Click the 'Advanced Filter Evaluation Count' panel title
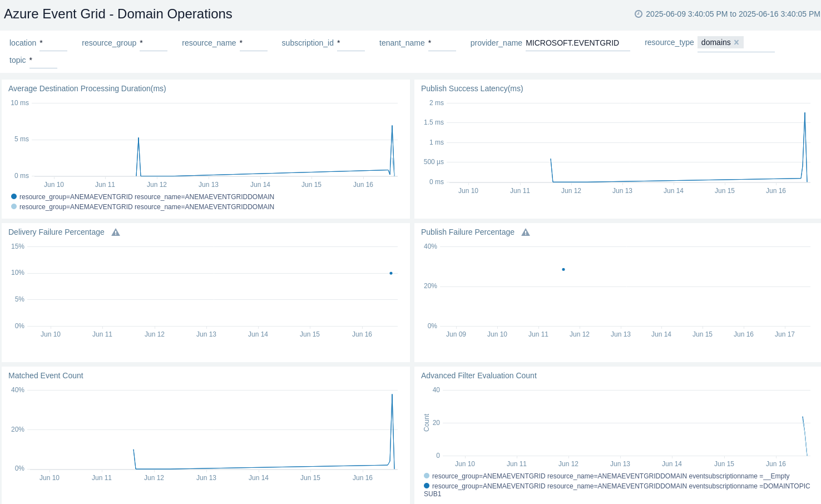The image size is (821, 504). click(479, 375)
